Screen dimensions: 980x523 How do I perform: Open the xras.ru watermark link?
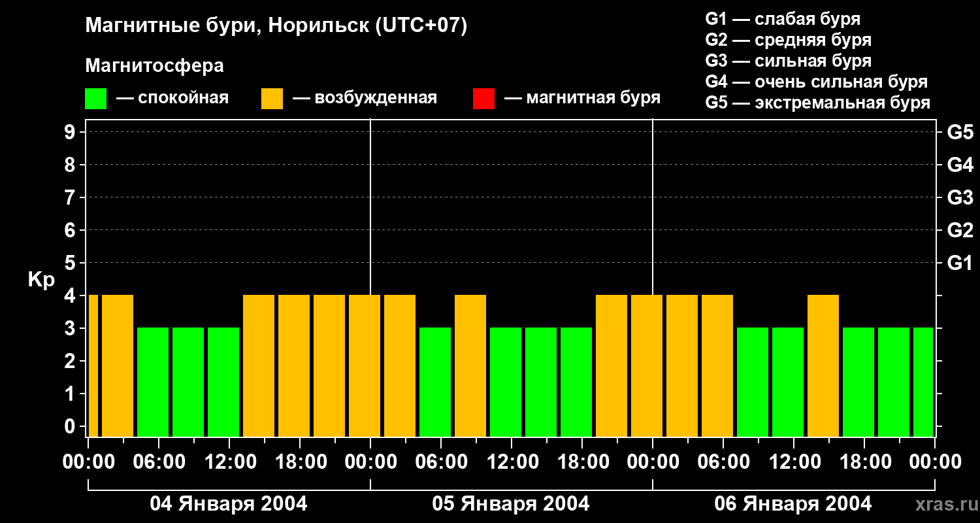944,504
